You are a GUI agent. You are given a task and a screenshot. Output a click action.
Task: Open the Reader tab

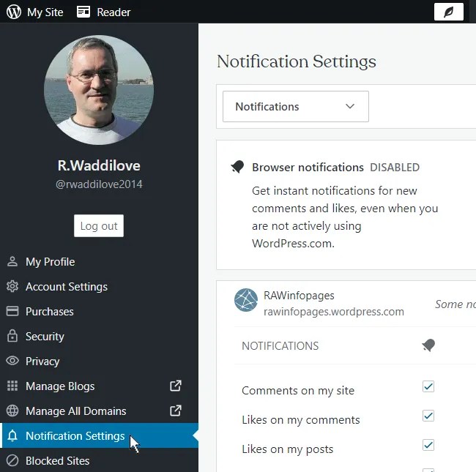pyautogui.click(x=114, y=12)
